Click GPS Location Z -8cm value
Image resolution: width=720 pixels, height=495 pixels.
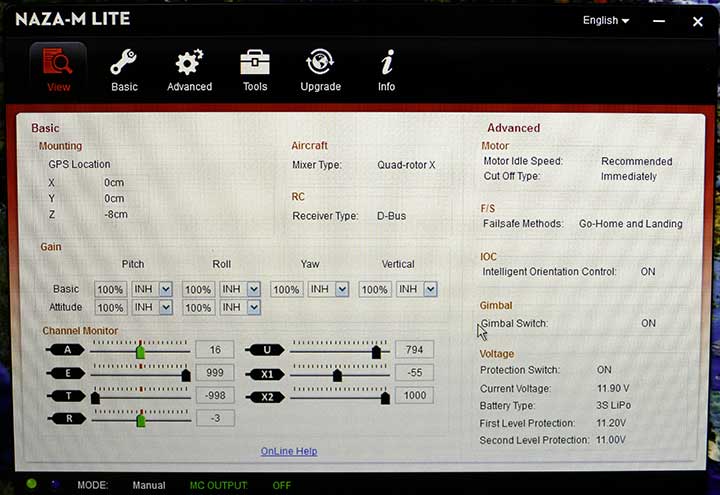[116, 214]
